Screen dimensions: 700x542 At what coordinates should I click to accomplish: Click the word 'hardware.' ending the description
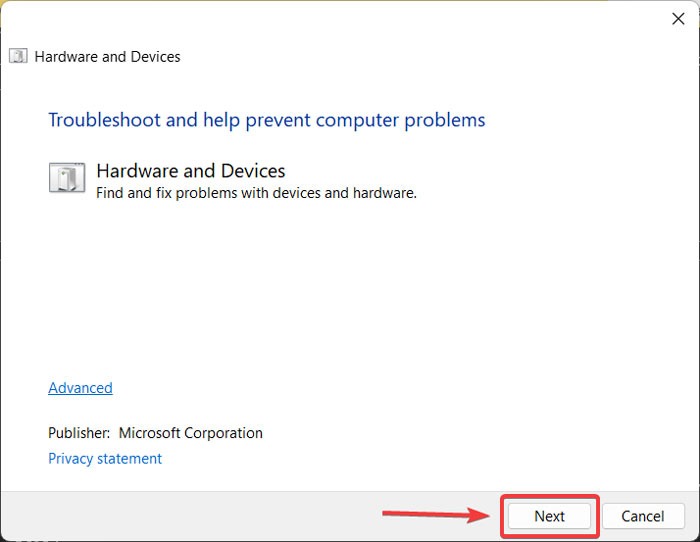click(x=385, y=193)
